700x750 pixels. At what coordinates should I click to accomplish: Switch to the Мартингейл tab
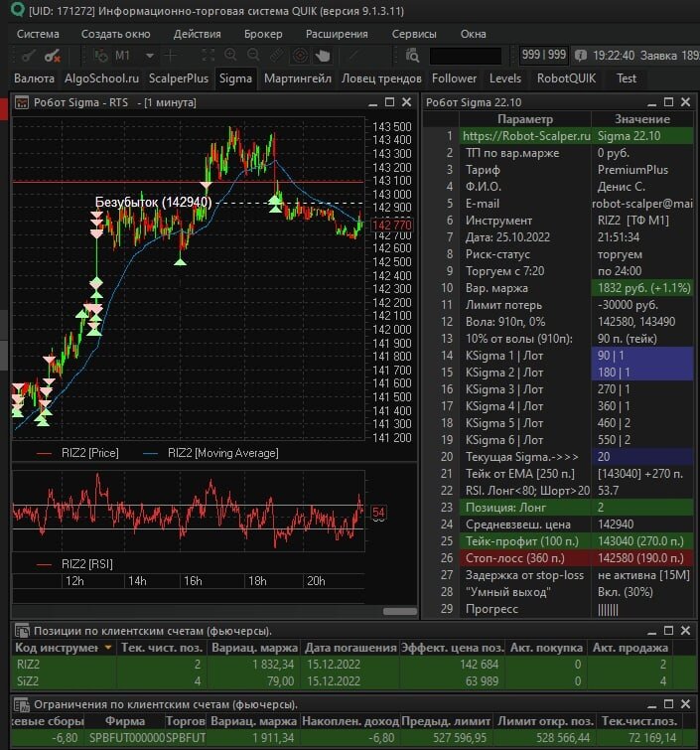(x=298, y=78)
